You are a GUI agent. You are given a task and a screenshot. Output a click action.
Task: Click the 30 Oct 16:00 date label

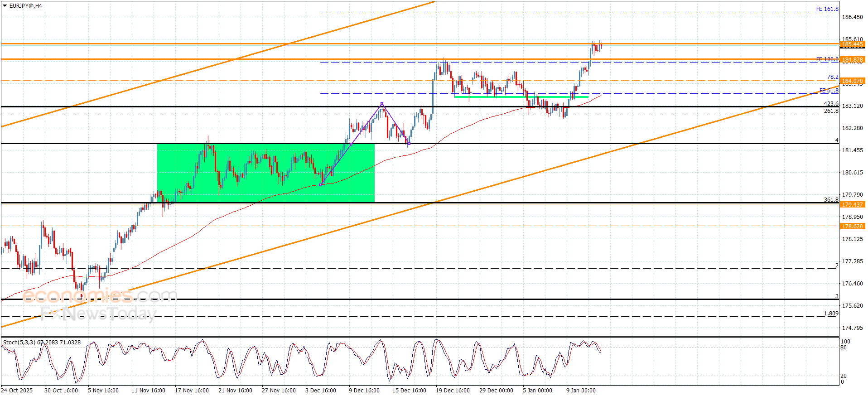61,391
